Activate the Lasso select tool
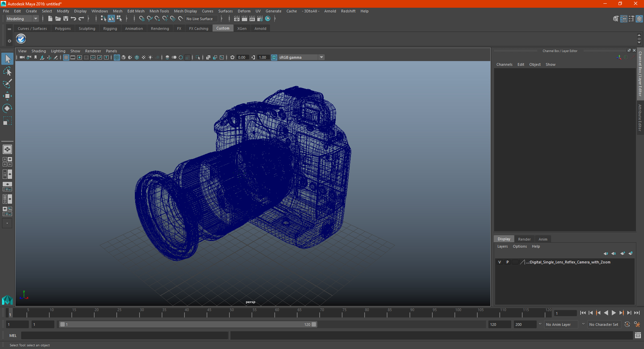 pos(7,71)
